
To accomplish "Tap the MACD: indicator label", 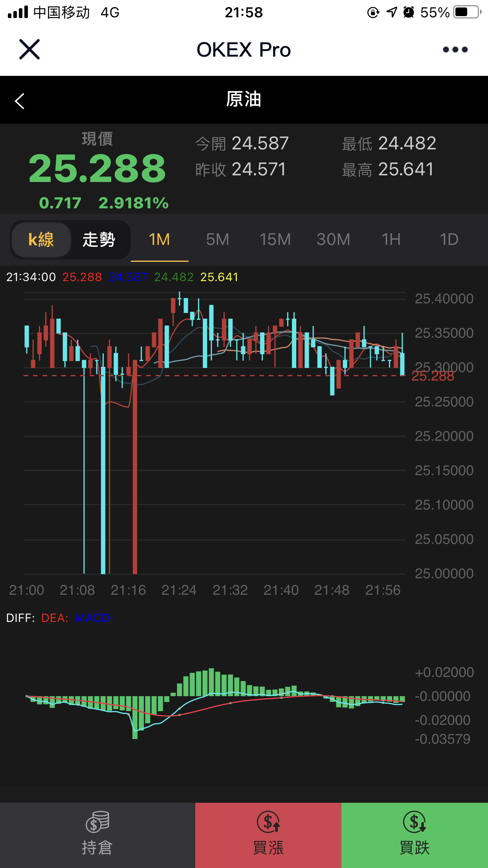I will (x=94, y=618).
